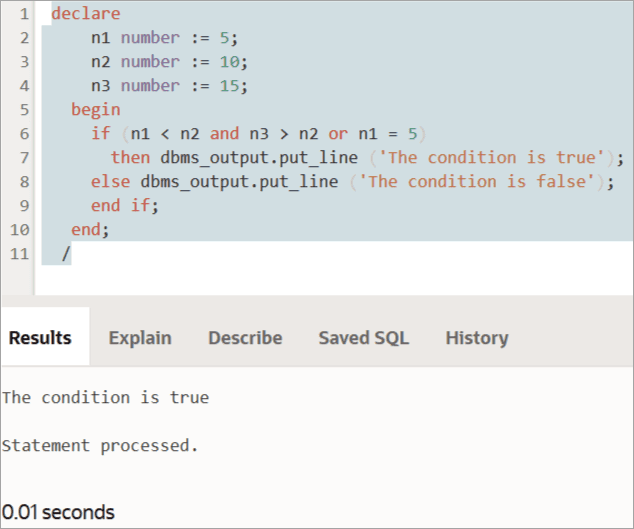Click the 'declare' keyword on line 1
Image resolution: width=634 pixels, height=529 pixels.
(86, 13)
